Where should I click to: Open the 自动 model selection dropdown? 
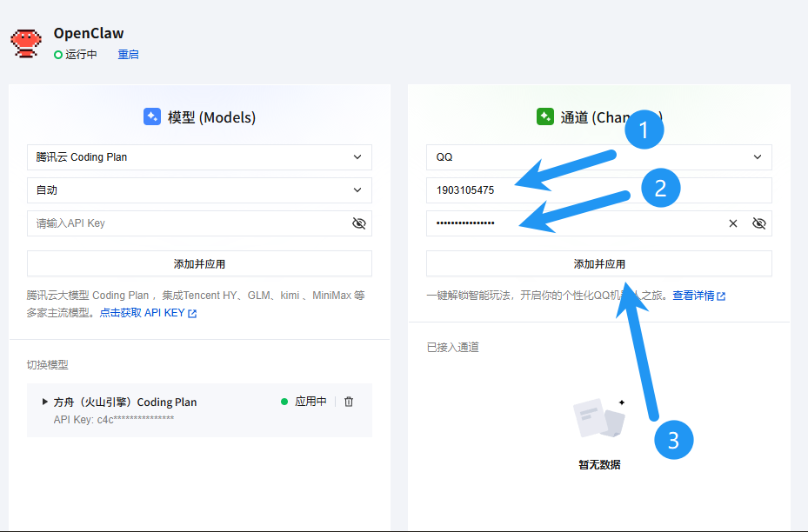point(199,190)
